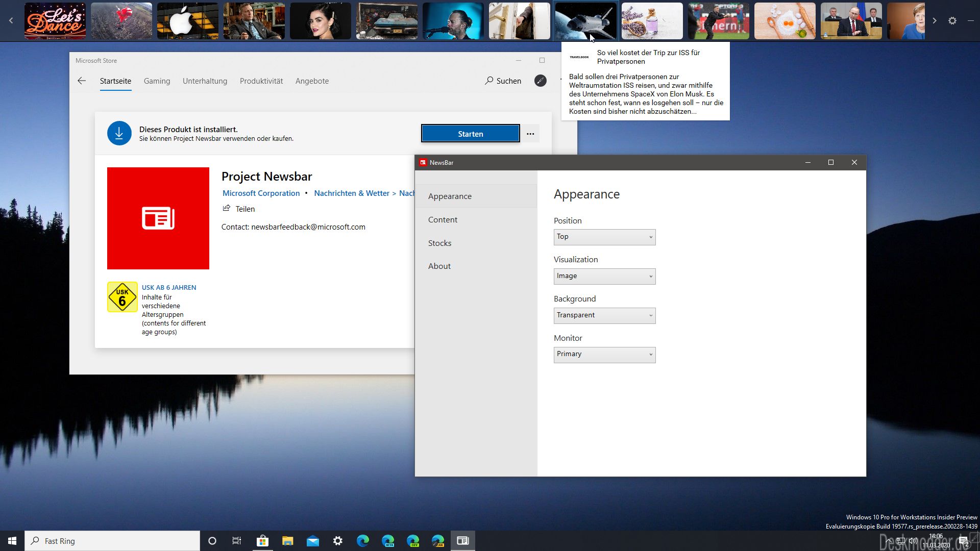Open Cortana circle icon on taskbar
Screen dimensions: 980x551
(212, 541)
